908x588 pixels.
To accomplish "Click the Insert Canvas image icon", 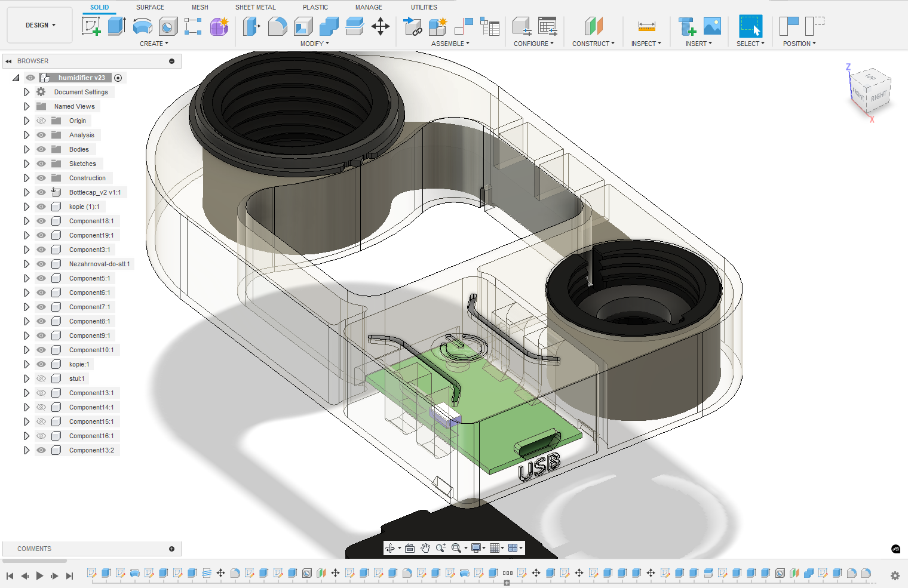I will 712,26.
